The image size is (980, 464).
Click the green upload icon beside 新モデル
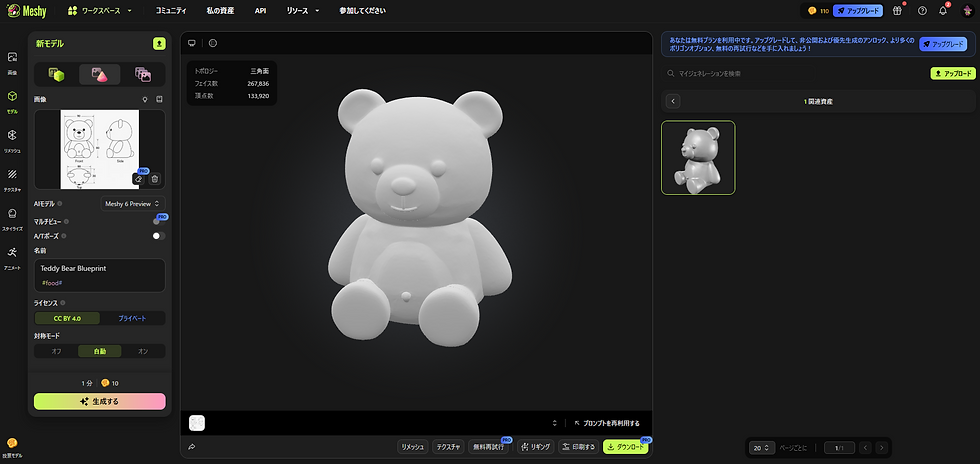pyautogui.click(x=159, y=43)
